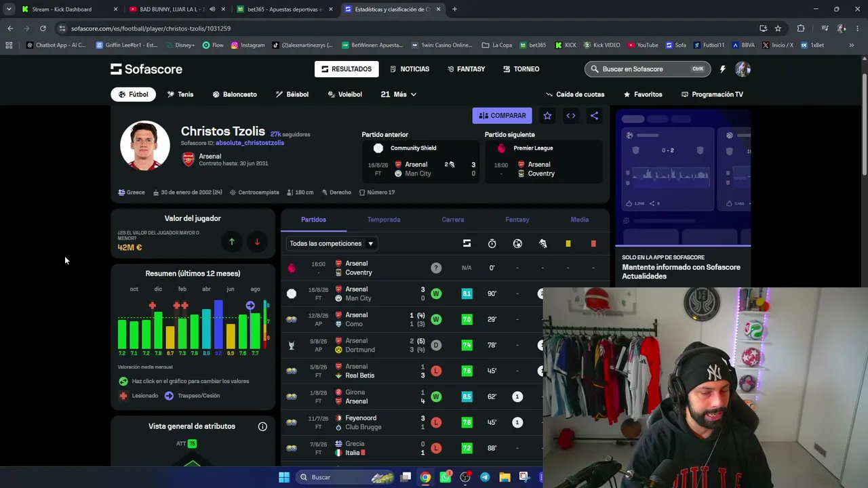Click the minutes played stopwatch column icon

click(492, 243)
